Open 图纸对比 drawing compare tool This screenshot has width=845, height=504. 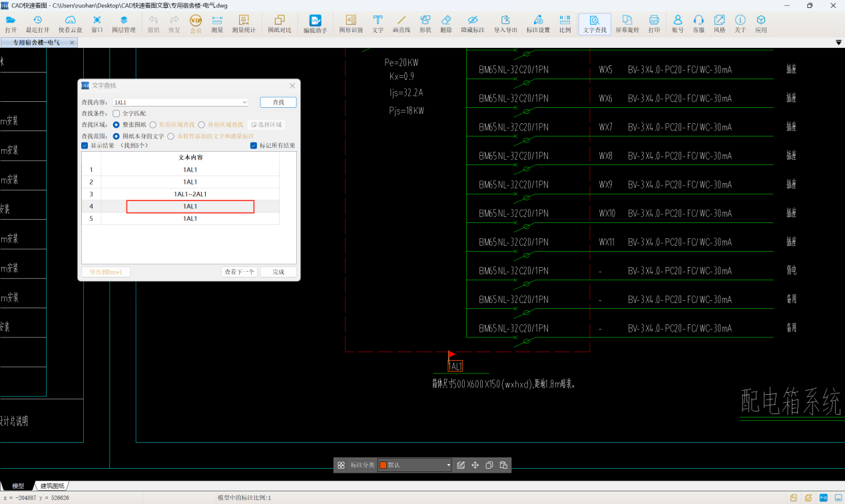[279, 24]
